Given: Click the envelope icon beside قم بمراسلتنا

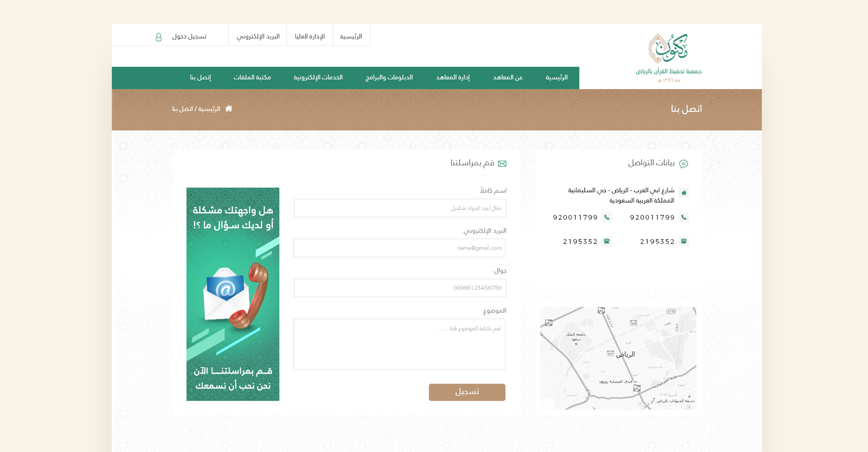Looking at the screenshot, I should coord(502,164).
